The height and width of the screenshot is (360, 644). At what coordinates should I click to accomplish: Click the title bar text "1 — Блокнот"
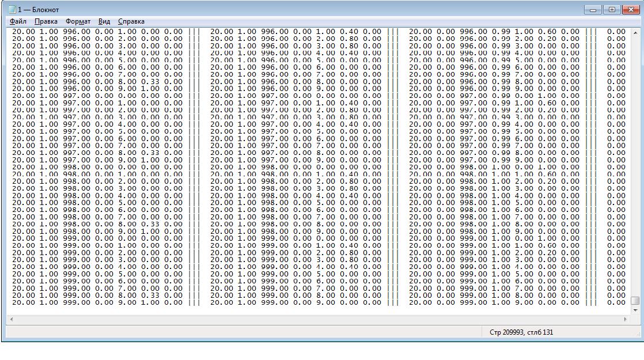[39, 10]
